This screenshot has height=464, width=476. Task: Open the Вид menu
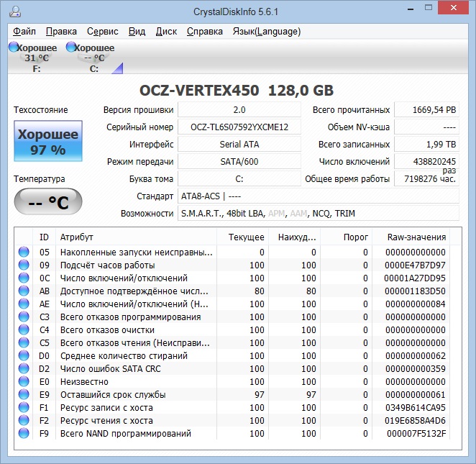pyautogui.click(x=137, y=32)
